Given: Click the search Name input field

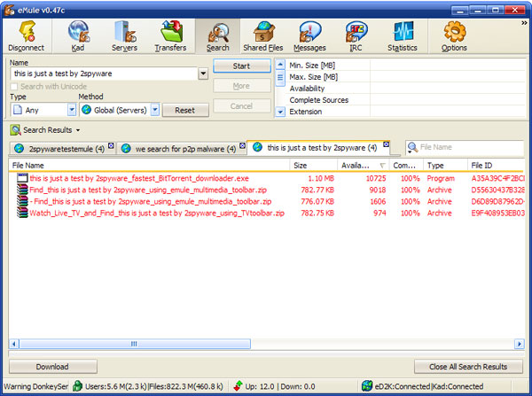Looking at the screenshot, I should point(104,74).
